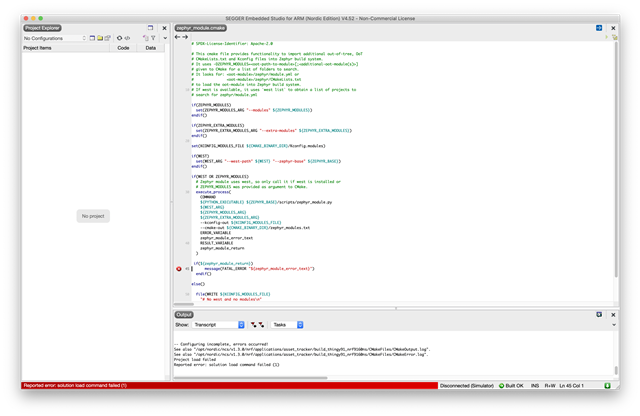Click the Project Explorer dock window icon
Viewport: 640px width, 416px height.
[150, 28]
